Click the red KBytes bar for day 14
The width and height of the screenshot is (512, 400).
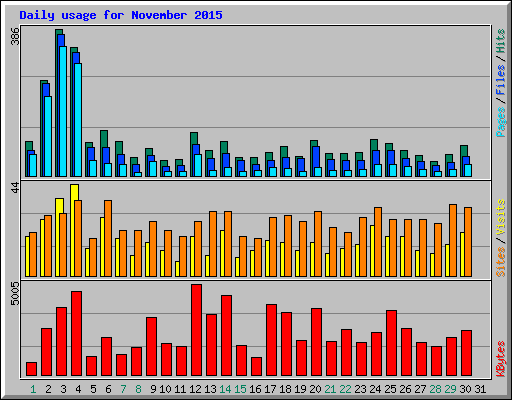pyautogui.click(x=227, y=336)
